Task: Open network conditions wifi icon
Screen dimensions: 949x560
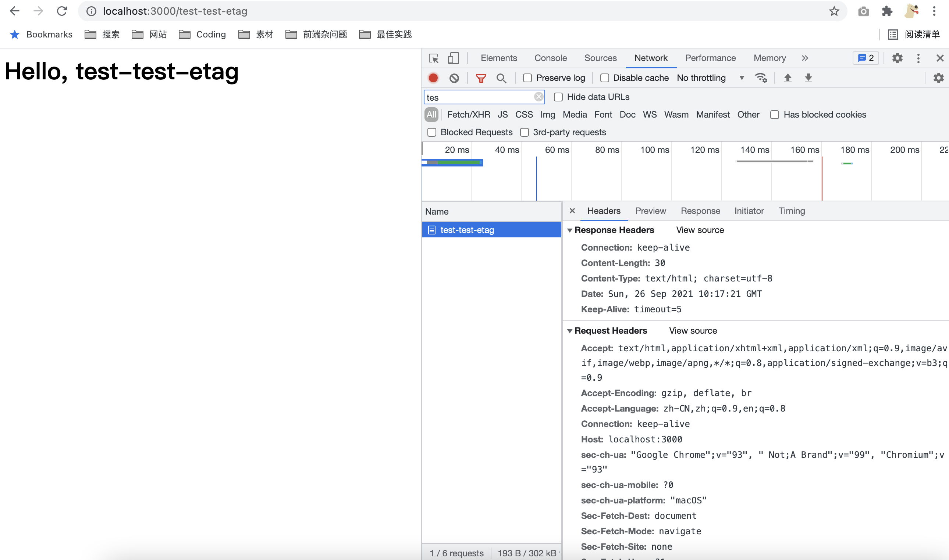Action: pos(761,78)
